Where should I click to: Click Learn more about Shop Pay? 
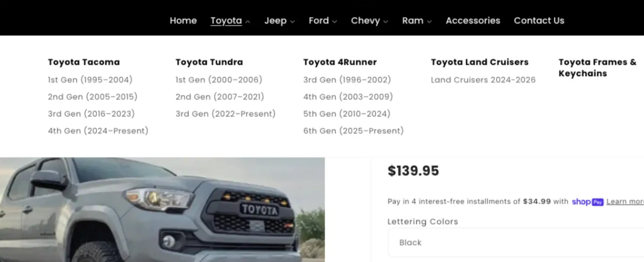tap(625, 202)
